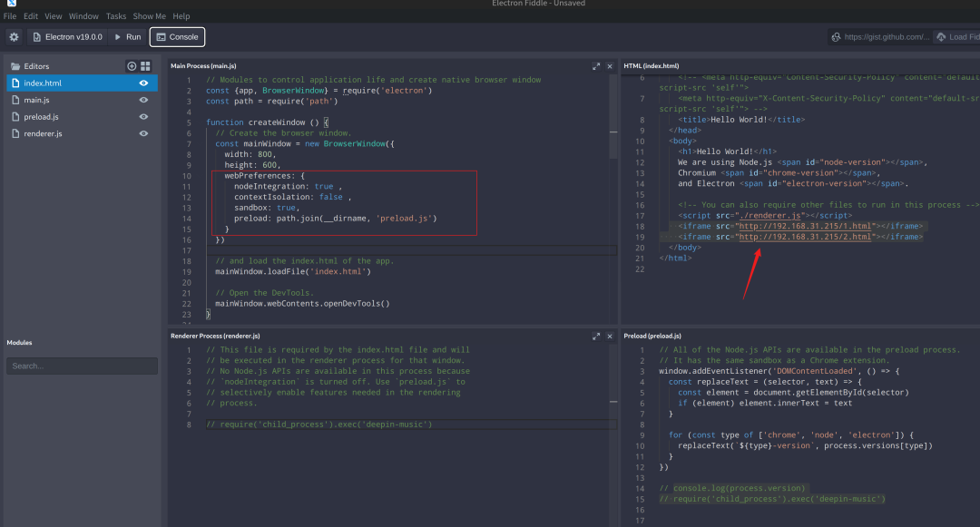Toggle visibility of index.html editor
980x527 pixels.
tap(143, 83)
